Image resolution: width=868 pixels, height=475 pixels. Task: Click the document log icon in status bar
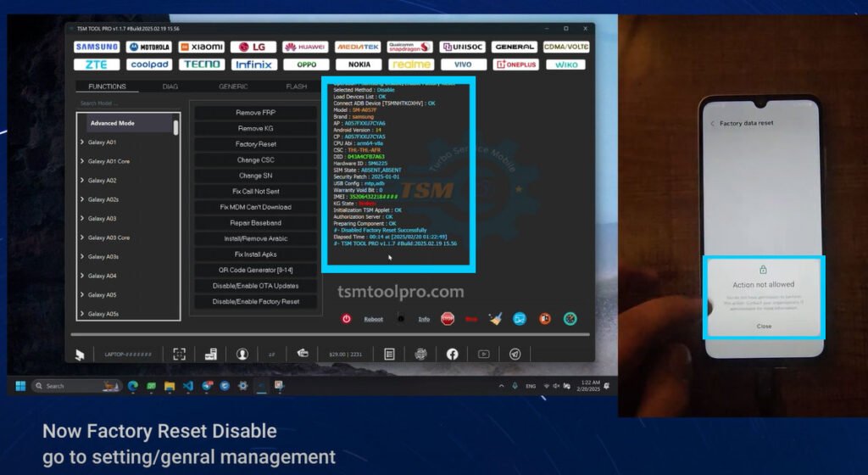click(x=389, y=355)
